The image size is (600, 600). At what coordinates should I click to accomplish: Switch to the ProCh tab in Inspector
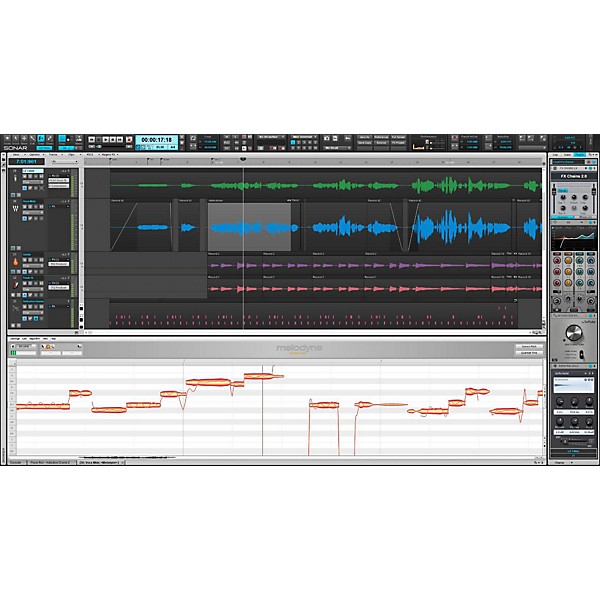pyautogui.click(x=580, y=155)
